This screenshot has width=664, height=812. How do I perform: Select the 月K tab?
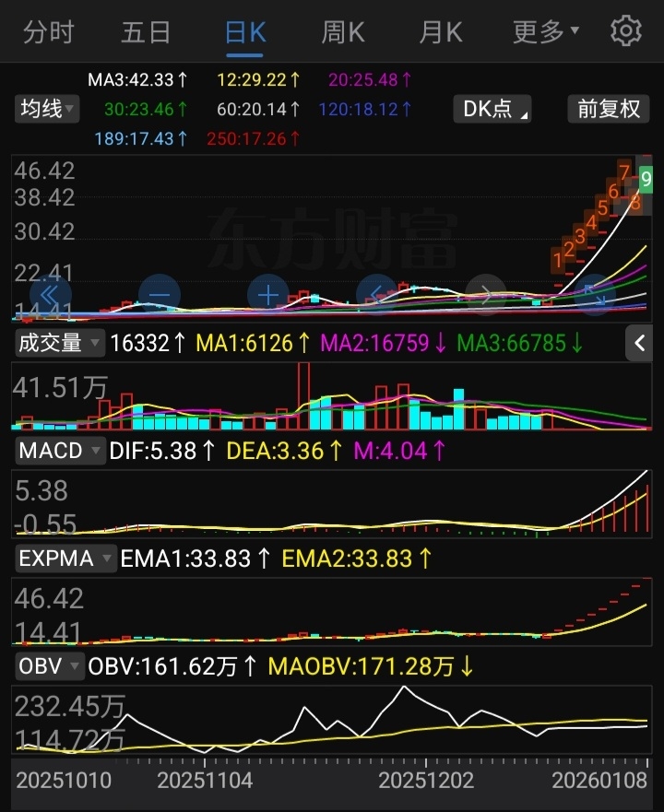tap(440, 32)
